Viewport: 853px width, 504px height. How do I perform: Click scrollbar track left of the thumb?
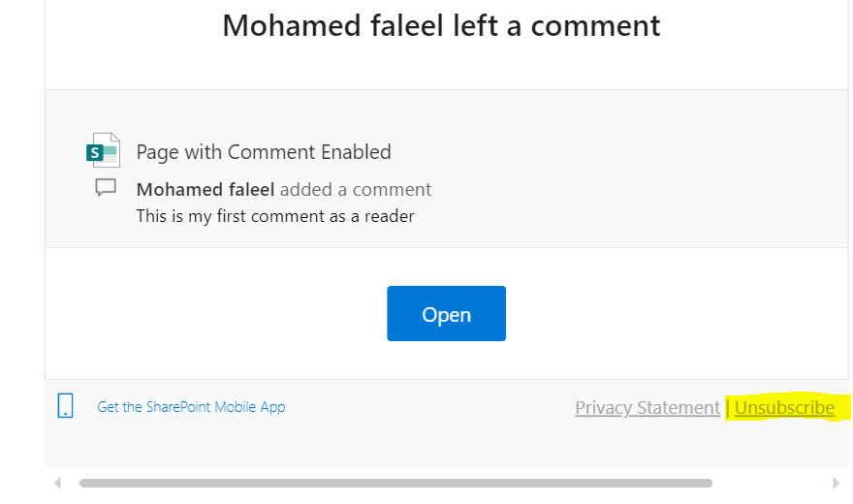tap(72, 483)
